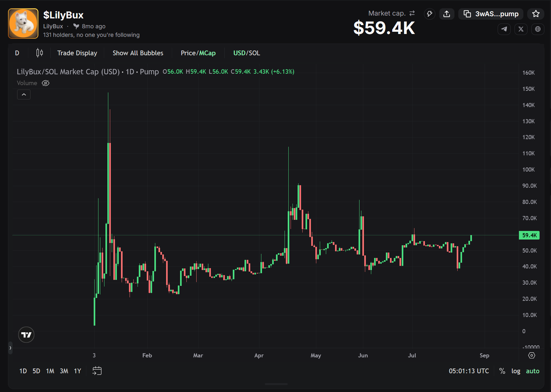551x392 pixels.
Task: Open the X social link icon
Action: [521, 29]
